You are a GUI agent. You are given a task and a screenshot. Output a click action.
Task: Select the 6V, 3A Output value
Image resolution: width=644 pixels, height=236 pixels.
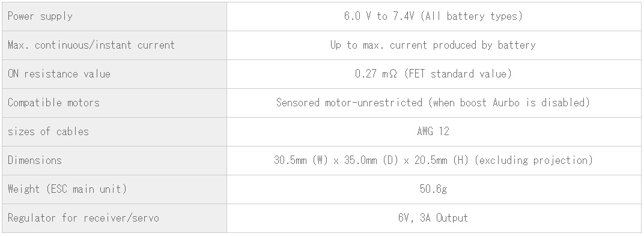[x=433, y=218]
